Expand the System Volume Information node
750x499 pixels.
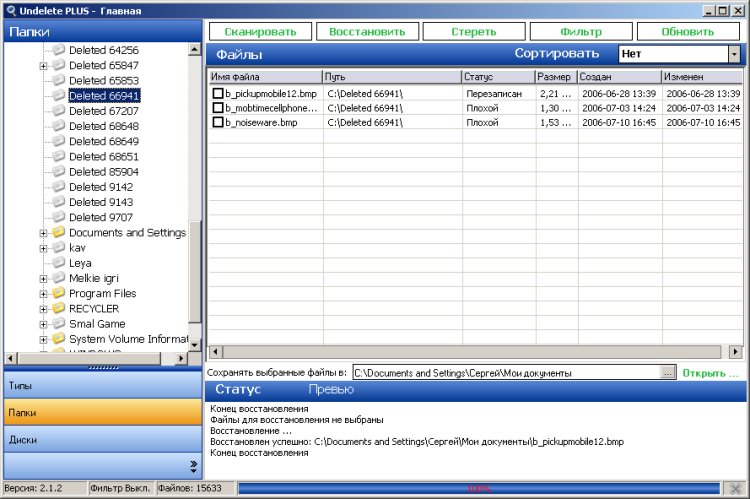coord(44,340)
